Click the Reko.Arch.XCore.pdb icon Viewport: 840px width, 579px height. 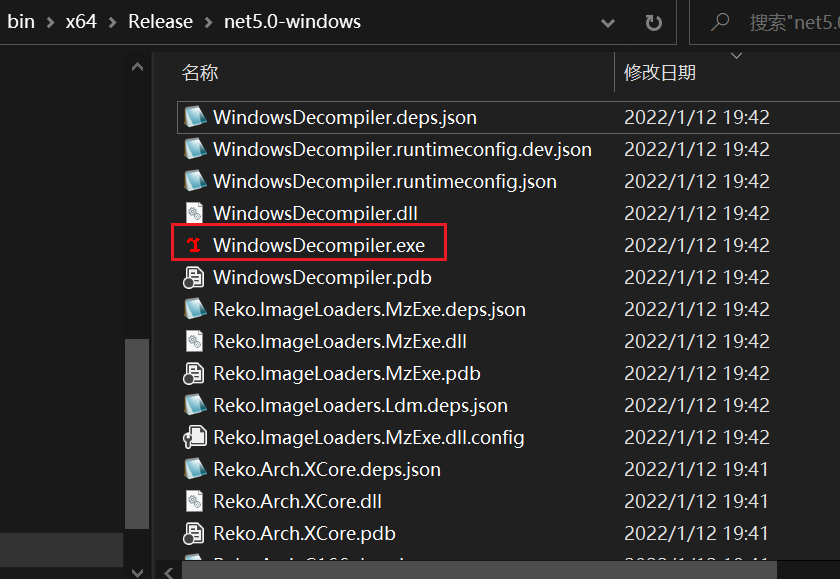point(193,533)
